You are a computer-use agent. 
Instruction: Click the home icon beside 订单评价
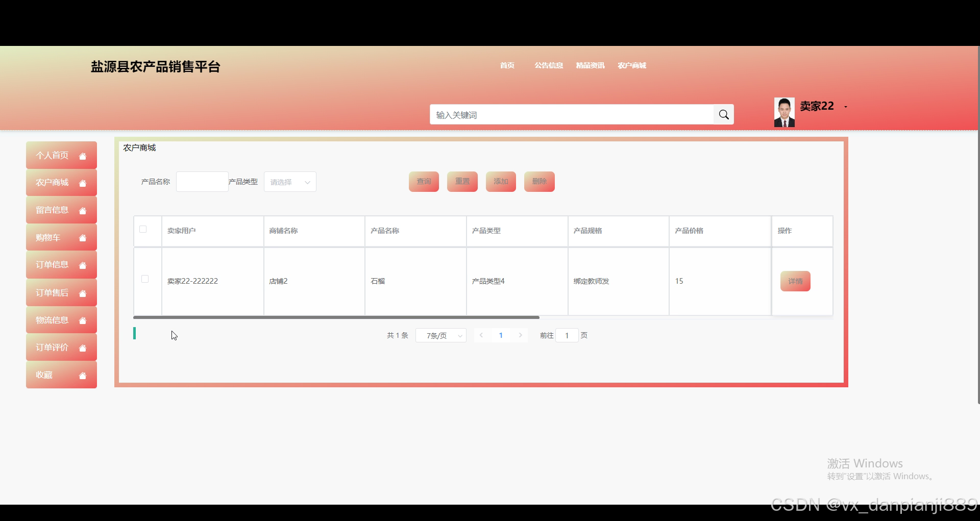point(83,348)
